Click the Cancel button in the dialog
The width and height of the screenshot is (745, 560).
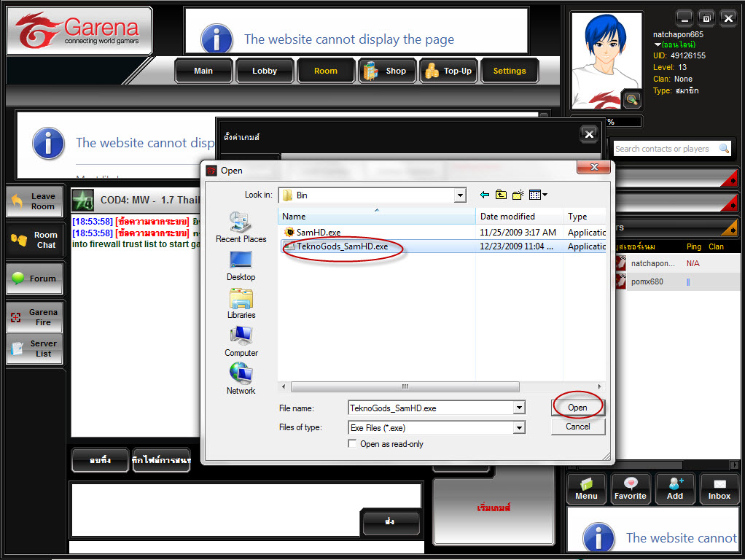[x=578, y=427]
